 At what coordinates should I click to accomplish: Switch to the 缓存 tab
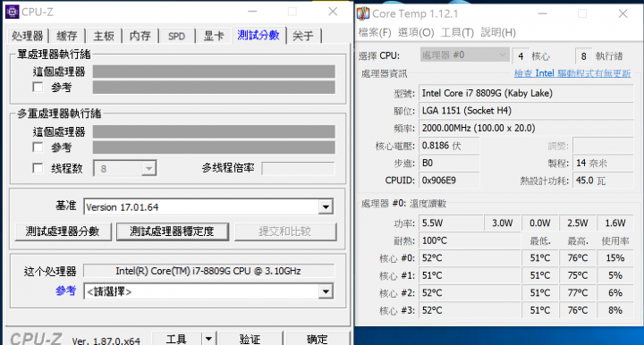[x=66, y=36]
